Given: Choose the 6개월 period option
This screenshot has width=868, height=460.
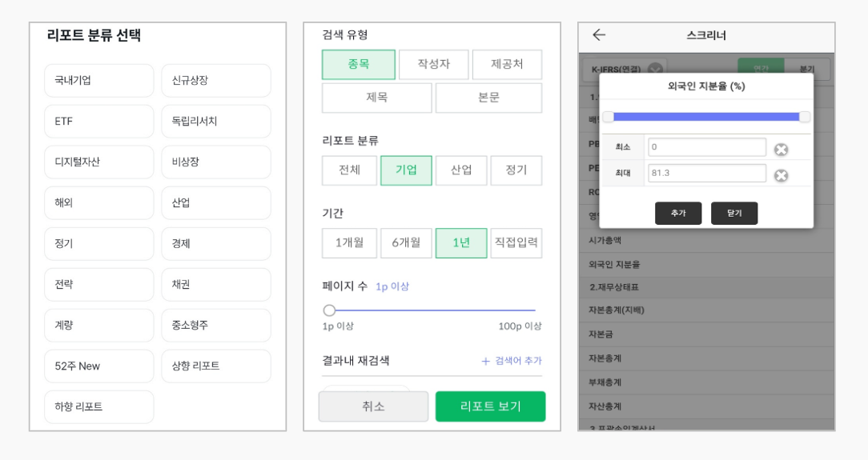Looking at the screenshot, I should pos(406,243).
